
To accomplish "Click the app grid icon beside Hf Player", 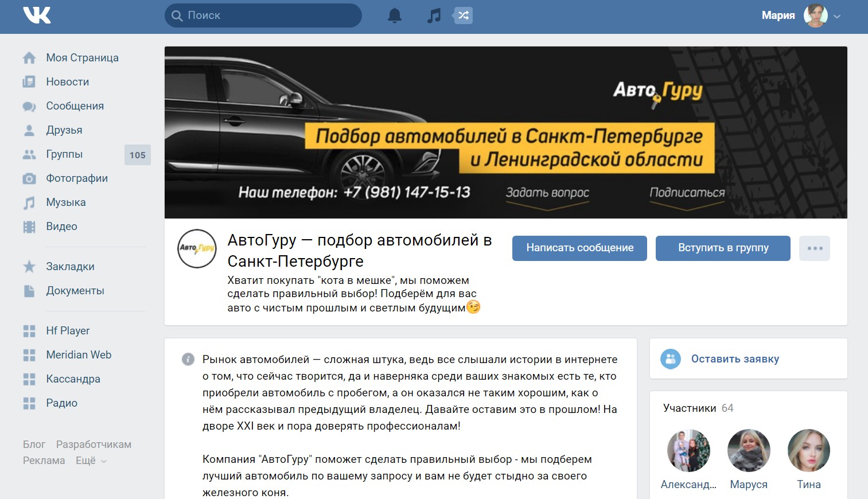I will (29, 331).
